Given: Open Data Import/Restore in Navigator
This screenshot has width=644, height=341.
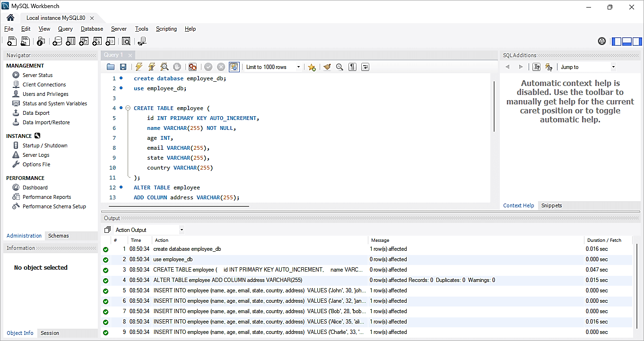Looking at the screenshot, I should [46, 122].
